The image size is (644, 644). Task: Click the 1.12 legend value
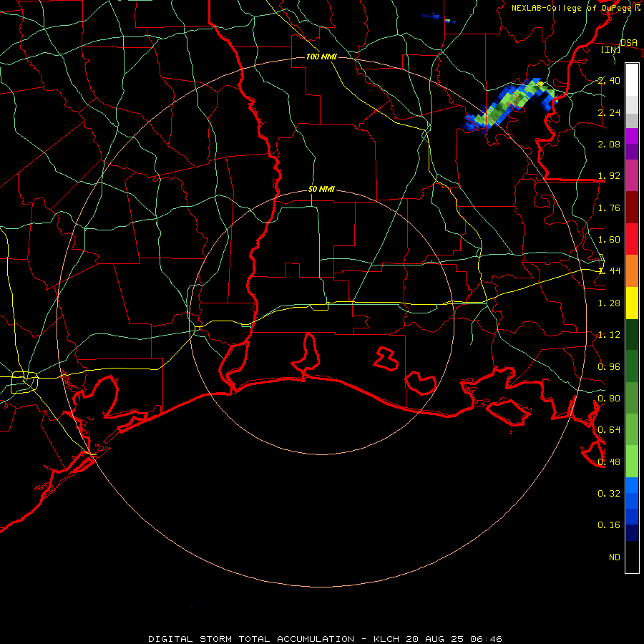pos(609,335)
